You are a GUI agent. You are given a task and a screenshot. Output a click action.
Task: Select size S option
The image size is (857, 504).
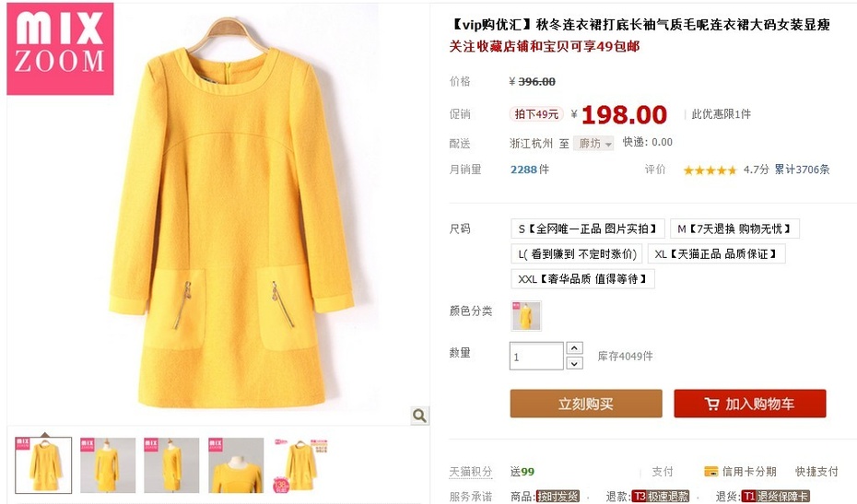coord(588,229)
